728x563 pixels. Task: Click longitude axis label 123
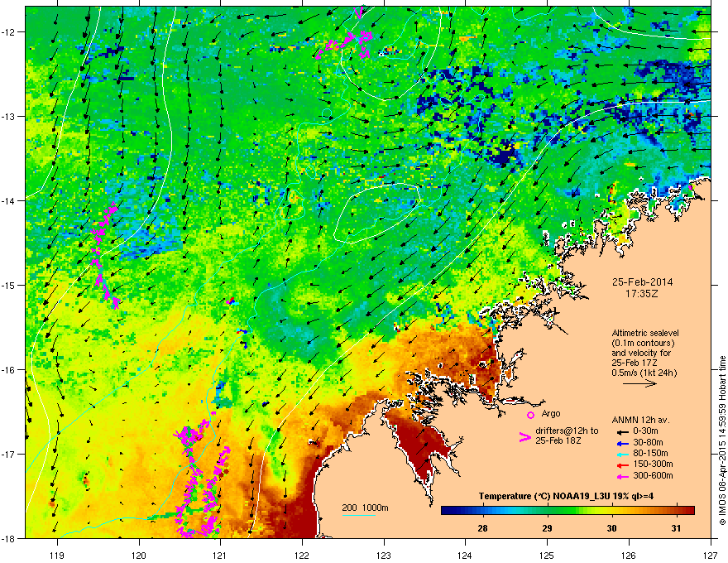[384, 556]
